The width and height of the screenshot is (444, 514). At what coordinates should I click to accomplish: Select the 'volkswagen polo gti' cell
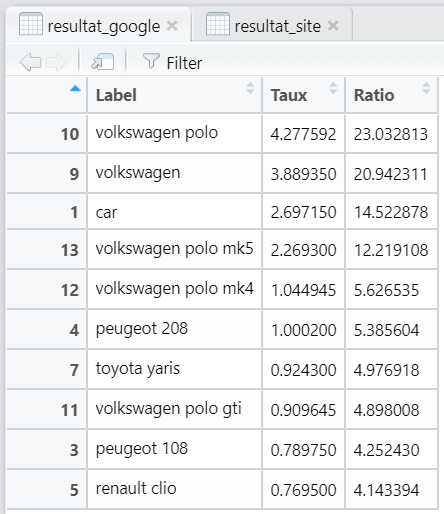tap(174, 409)
